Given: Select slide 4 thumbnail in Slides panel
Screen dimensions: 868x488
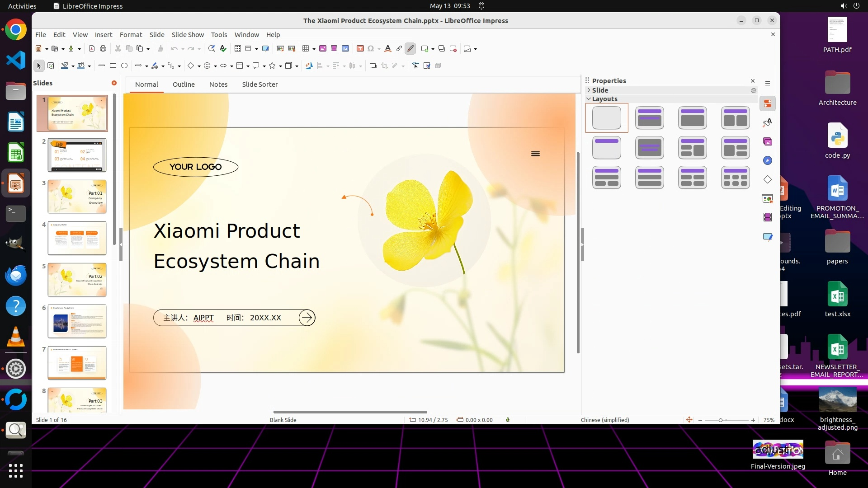Looking at the screenshot, I should (x=77, y=238).
